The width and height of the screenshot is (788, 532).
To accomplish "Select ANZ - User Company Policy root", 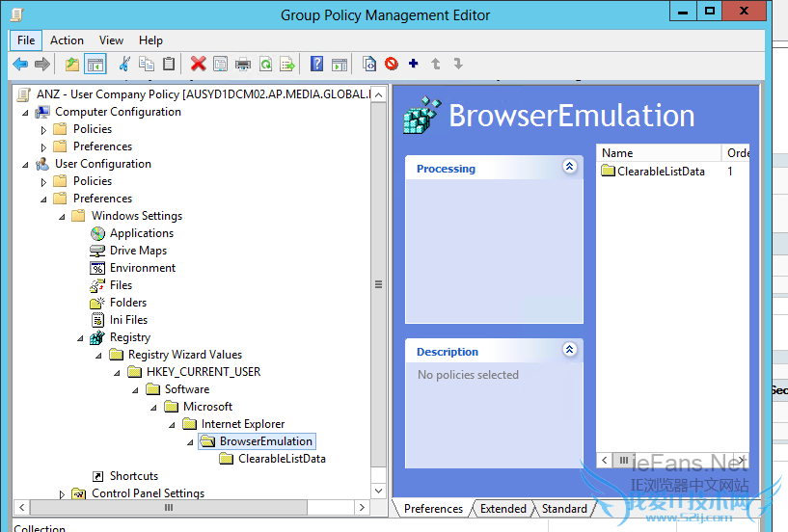I will 204,94.
